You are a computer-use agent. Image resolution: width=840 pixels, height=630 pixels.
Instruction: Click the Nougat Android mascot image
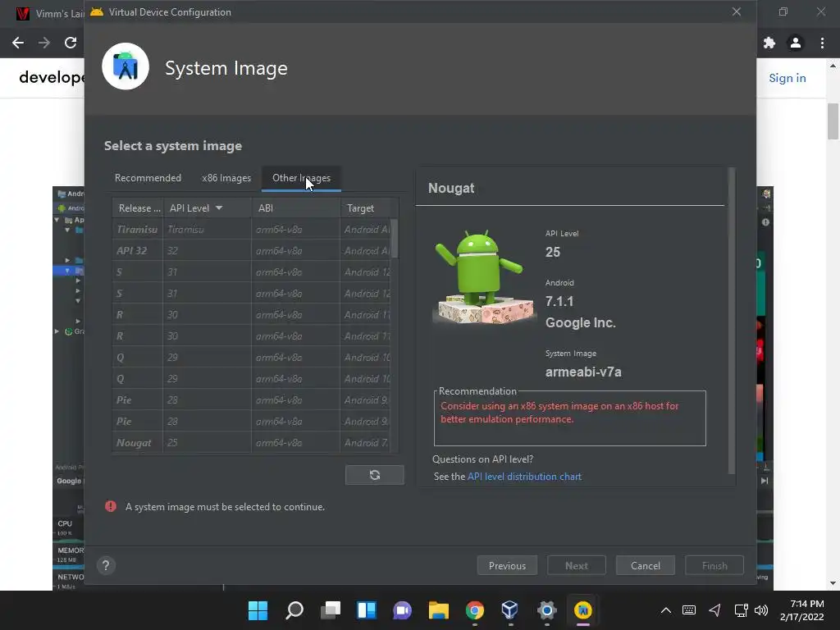(484, 277)
